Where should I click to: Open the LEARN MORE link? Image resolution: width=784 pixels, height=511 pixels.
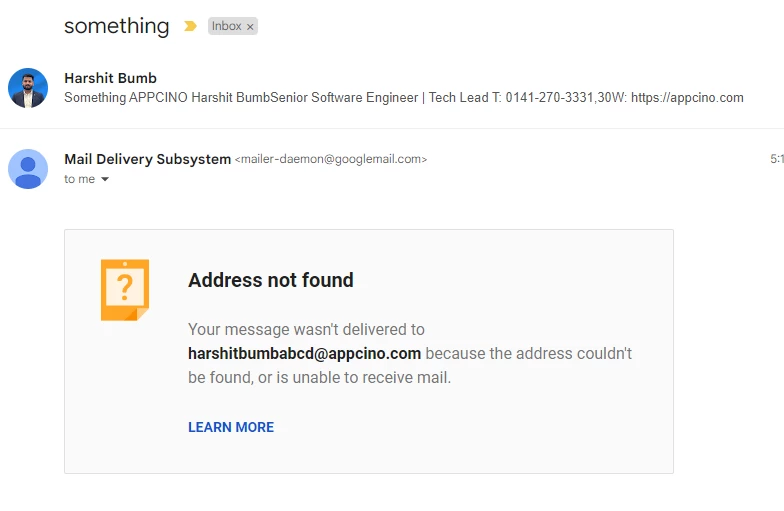(x=231, y=427)
